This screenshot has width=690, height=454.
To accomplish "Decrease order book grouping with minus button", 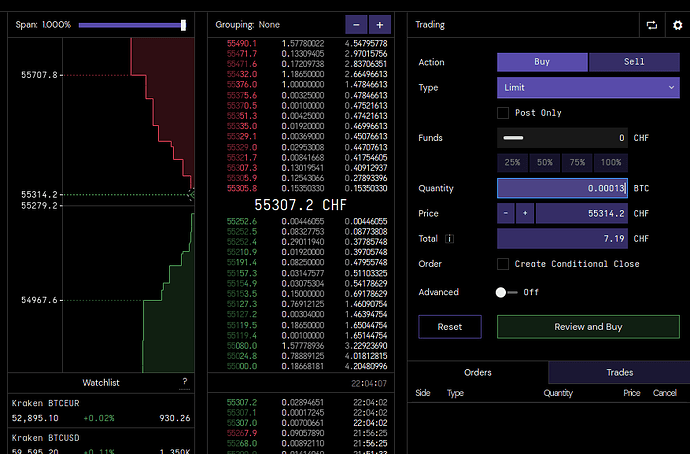I will click(357, 24).
